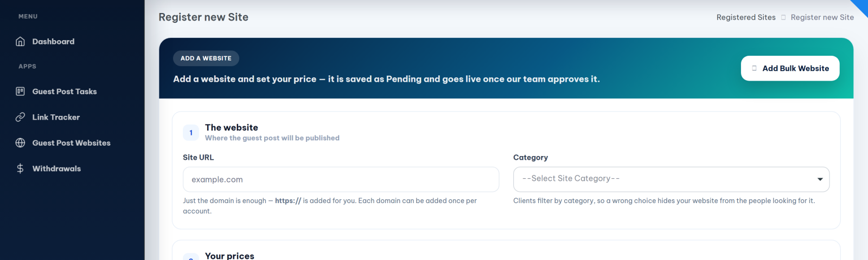Click the "Site URL" field label
This screenshot has width=868, height=260.
click(x=199, y=157)
